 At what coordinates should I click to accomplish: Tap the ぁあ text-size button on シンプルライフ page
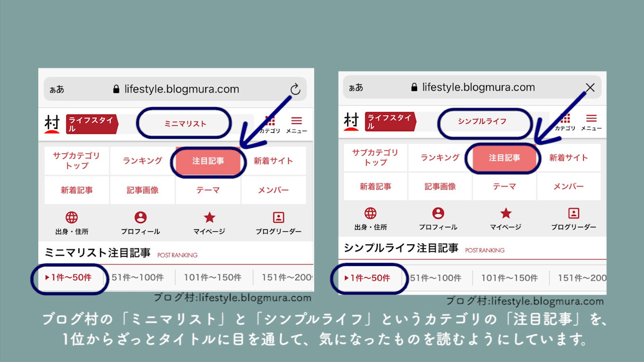click(356, 87)
